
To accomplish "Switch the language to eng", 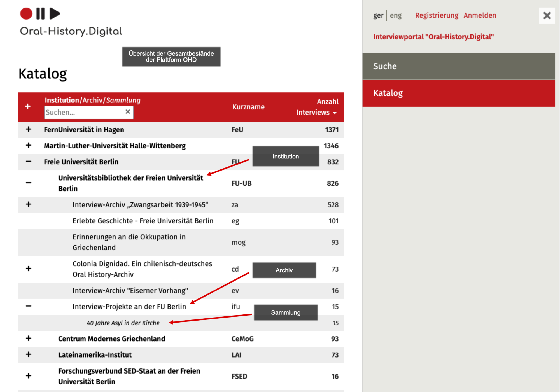I will 396,15.
